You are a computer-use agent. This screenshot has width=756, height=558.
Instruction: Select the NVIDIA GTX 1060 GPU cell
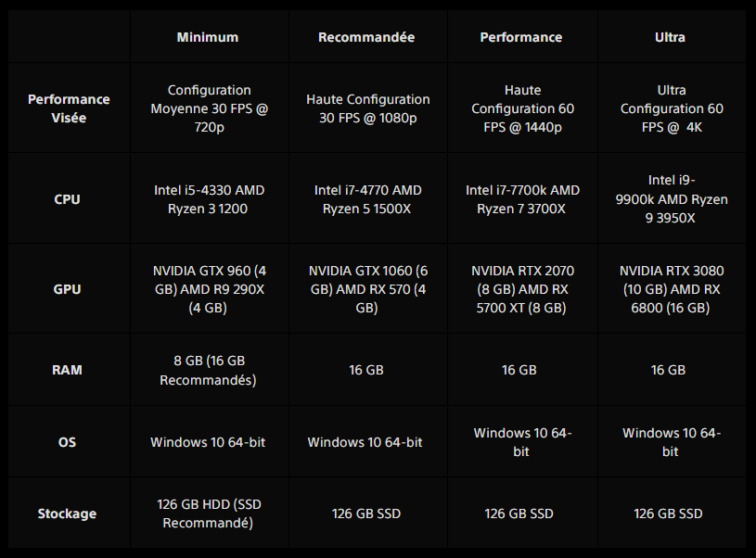pos(366,289)
